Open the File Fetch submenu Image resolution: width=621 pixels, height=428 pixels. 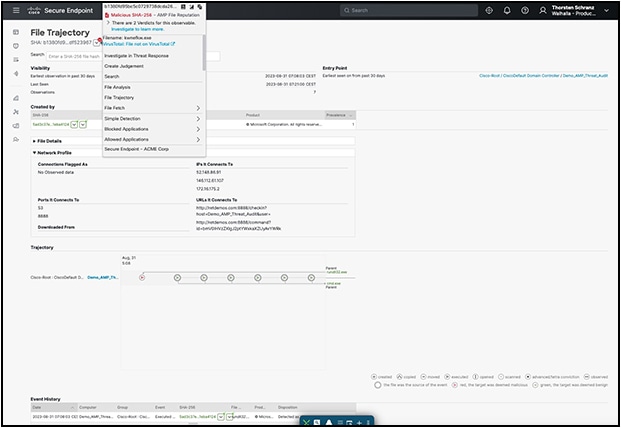[x=153, y=108]
